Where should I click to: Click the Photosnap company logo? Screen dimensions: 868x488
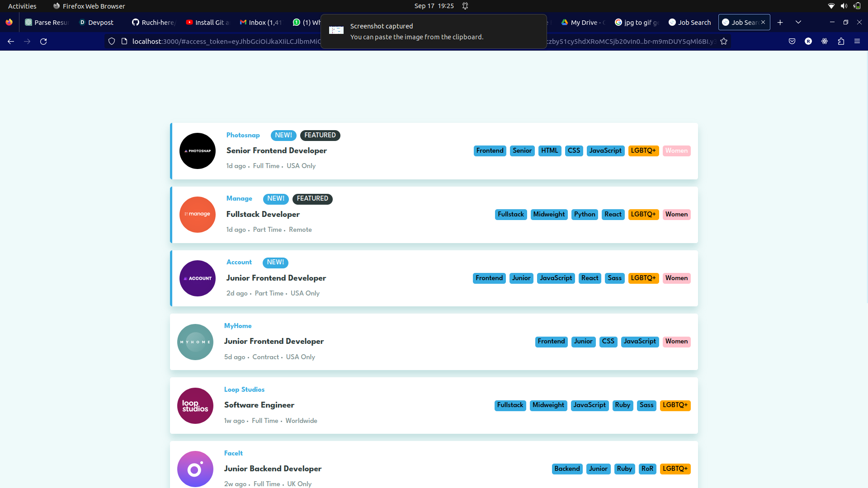point(198,151)
